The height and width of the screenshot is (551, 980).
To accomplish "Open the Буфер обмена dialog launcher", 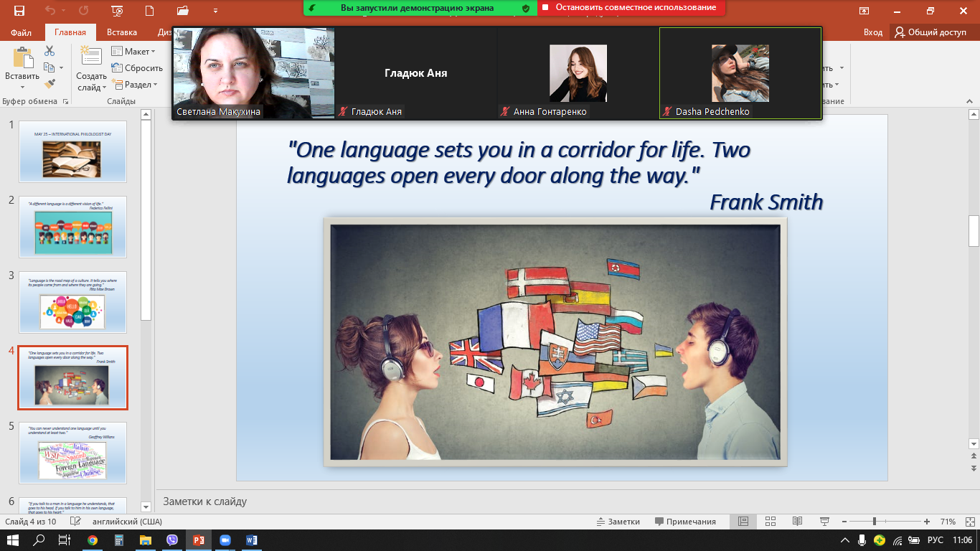I will coord(65,102).
